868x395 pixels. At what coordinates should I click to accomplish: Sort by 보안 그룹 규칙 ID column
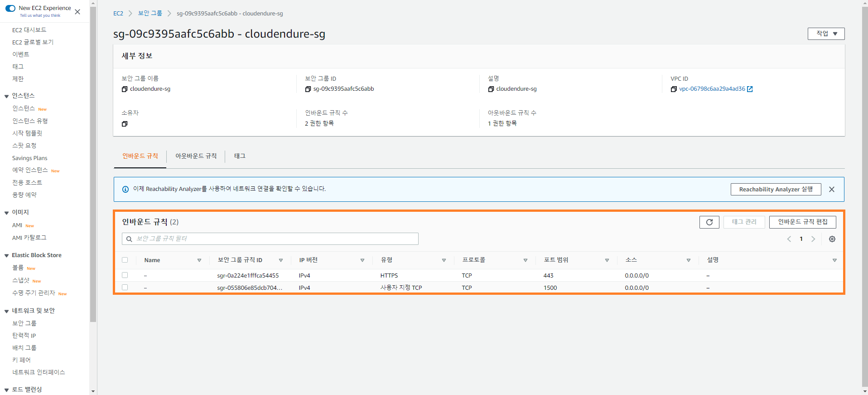(281, 260)
